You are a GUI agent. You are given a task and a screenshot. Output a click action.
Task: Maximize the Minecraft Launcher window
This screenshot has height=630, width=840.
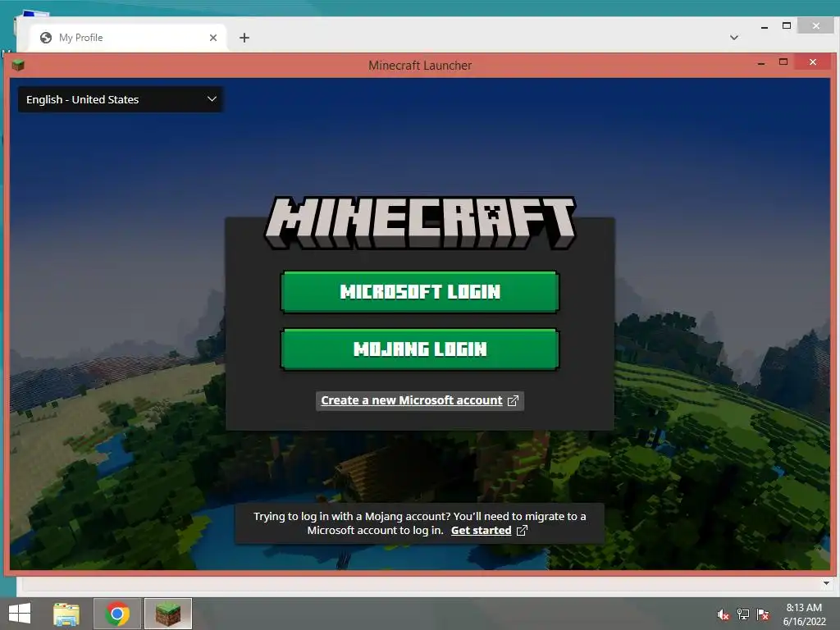point(783,62)
